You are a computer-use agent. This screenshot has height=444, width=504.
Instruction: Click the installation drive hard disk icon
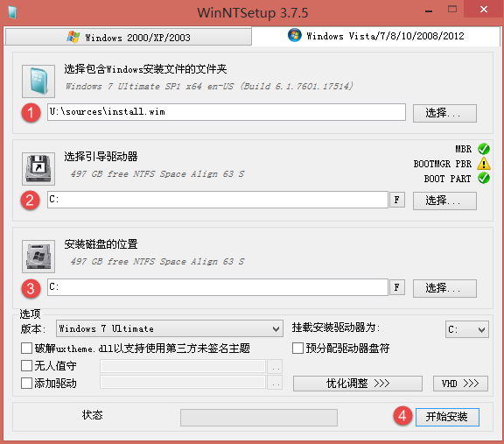point(38,257)
